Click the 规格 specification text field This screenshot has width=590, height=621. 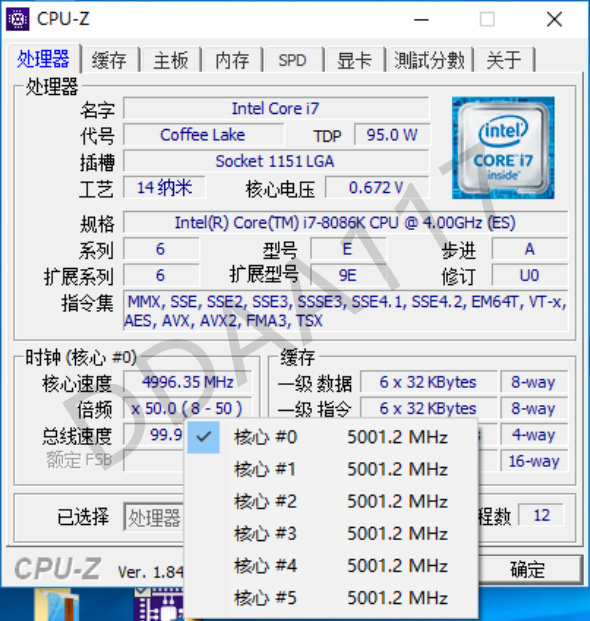point(345,223)
